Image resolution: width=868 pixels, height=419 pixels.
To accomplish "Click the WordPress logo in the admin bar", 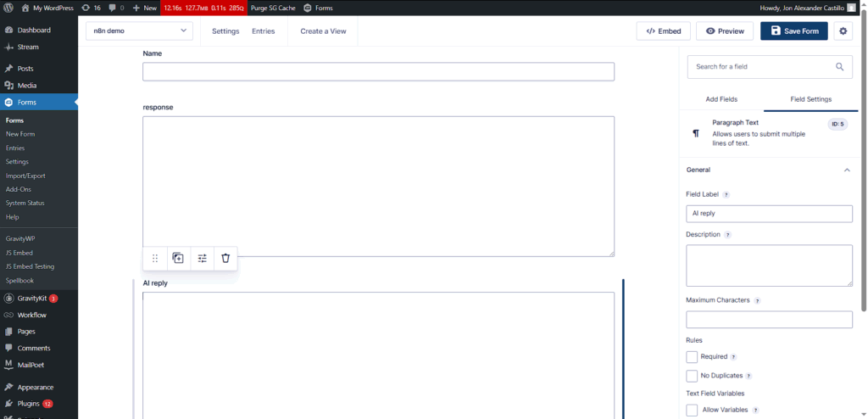I will (x=8, y=8).
